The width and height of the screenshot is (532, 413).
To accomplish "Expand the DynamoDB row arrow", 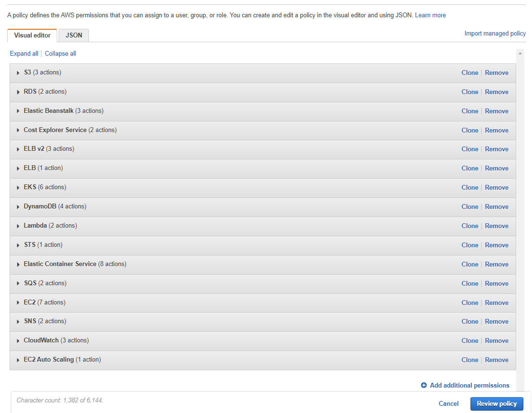I will (x=18, y=207).
